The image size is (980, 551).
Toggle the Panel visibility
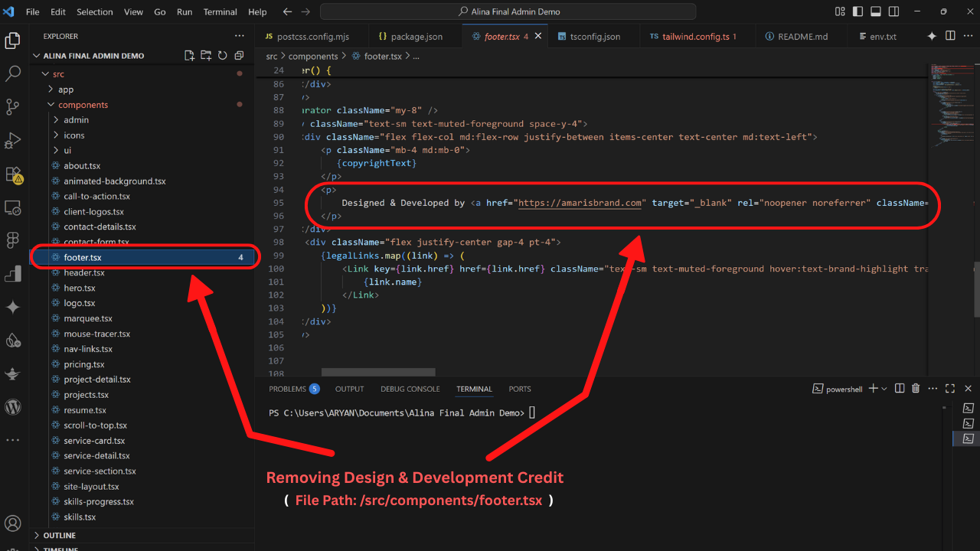[x=875, y=11]
